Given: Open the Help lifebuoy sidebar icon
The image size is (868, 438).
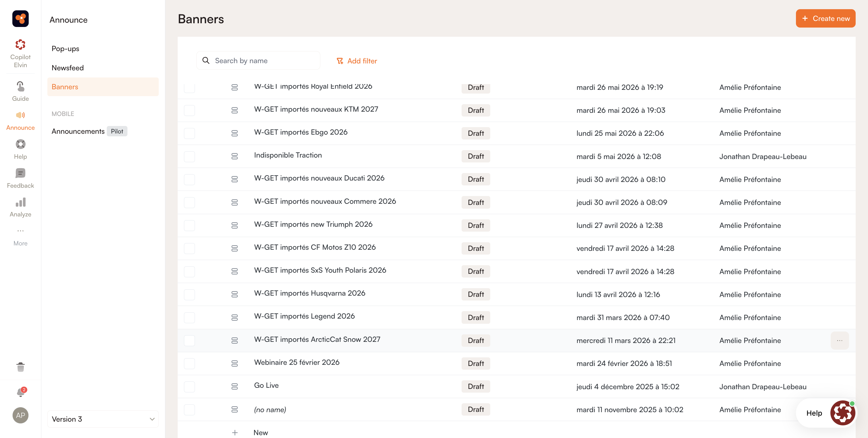Looking at the screenshot, I should [20, 144].
